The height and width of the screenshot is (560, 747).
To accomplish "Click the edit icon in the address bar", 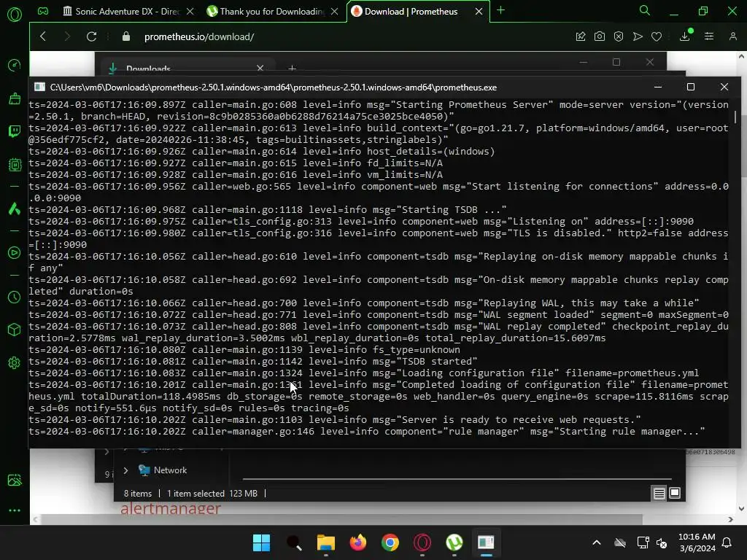I will click(x=580, y=36).
